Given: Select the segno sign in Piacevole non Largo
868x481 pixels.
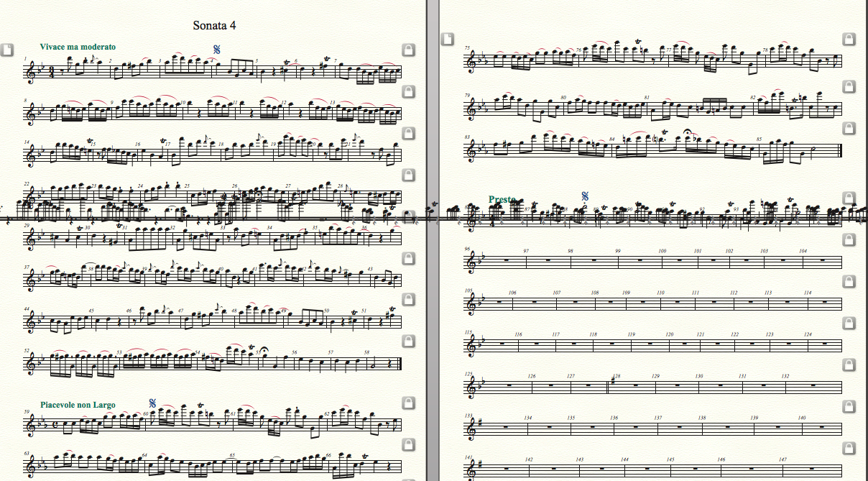Looking at the screenshot, I should [152, 403].
